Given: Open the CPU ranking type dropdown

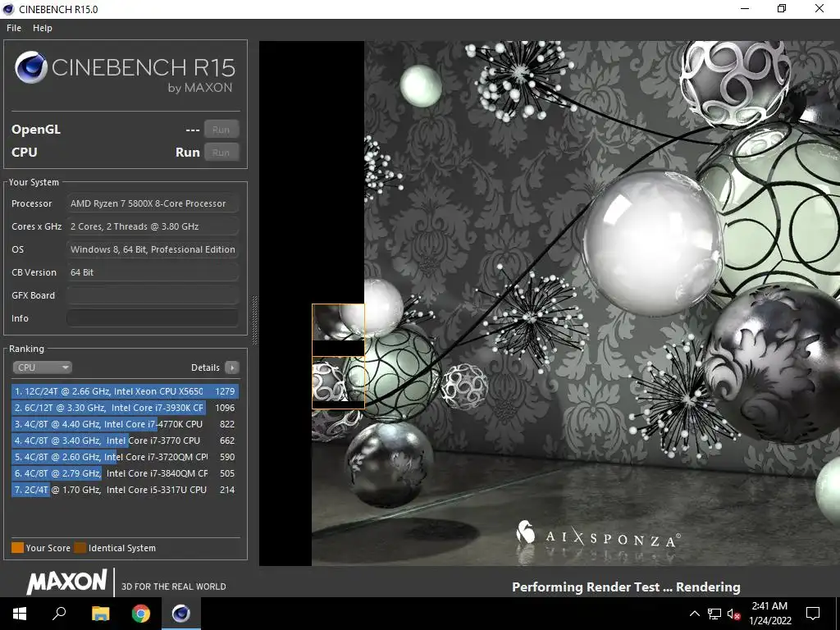Looking at the screenshot, I should click(43, 367).
